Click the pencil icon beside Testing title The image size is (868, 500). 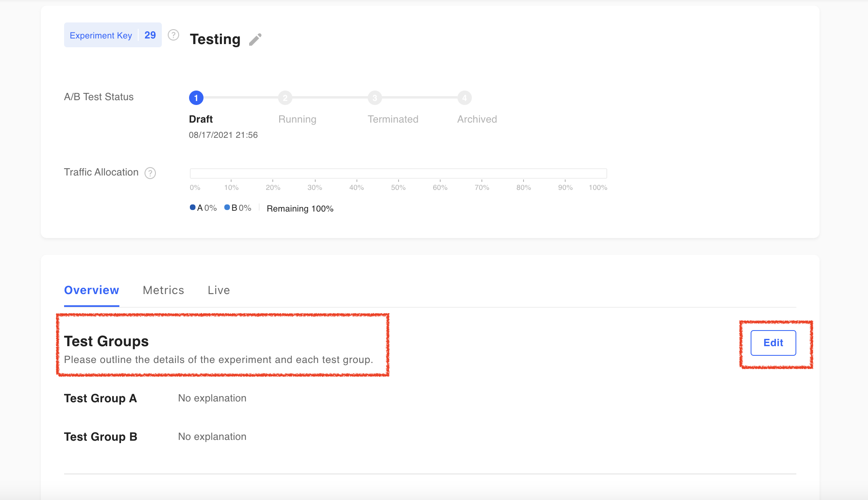[x=255, y=39]
